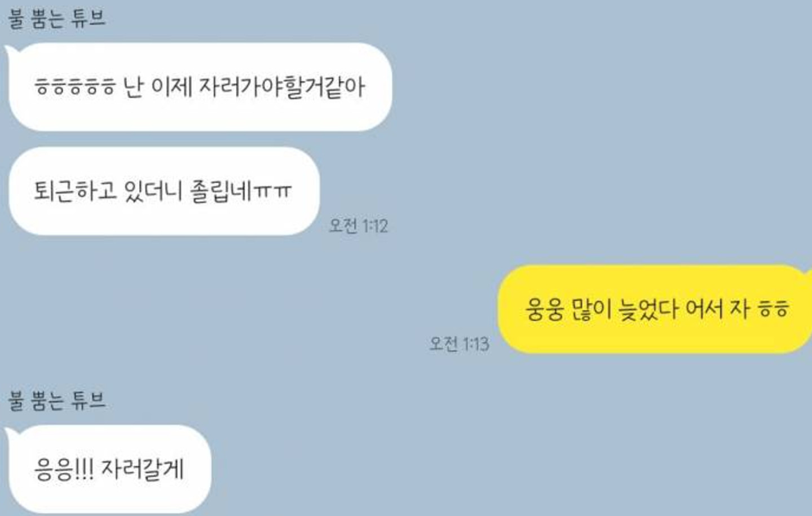Click the ㅎㅎ at the end of yellow message
Screen dimensions: 812x516
pos(773,309)
